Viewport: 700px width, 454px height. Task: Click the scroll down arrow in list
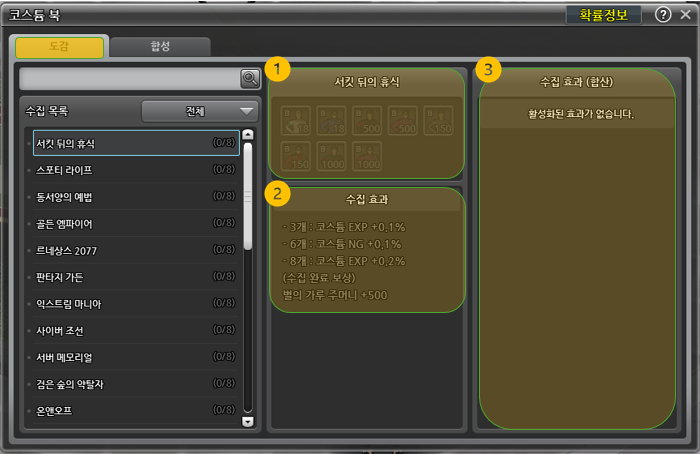(248, 421)
